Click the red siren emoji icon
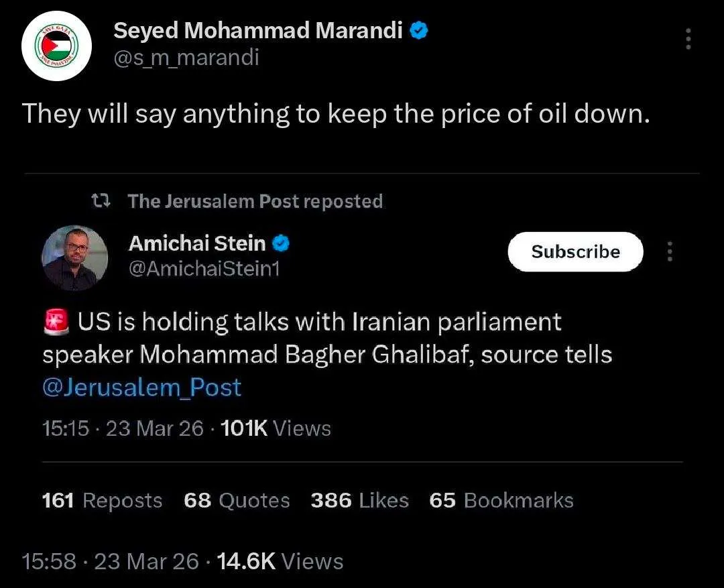Image resolution: width=724 pixels, height=588 pixels. pyautogui.click(x=56, y=322)
